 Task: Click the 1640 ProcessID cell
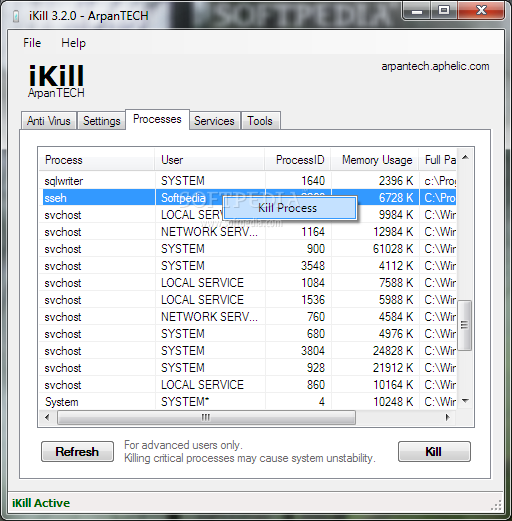(x=313, y=181)
